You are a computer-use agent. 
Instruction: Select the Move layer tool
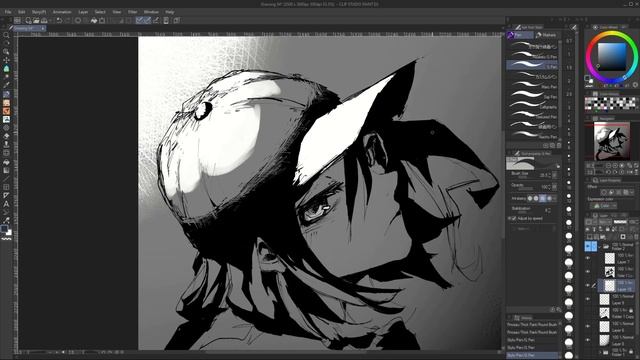[6, 60]
